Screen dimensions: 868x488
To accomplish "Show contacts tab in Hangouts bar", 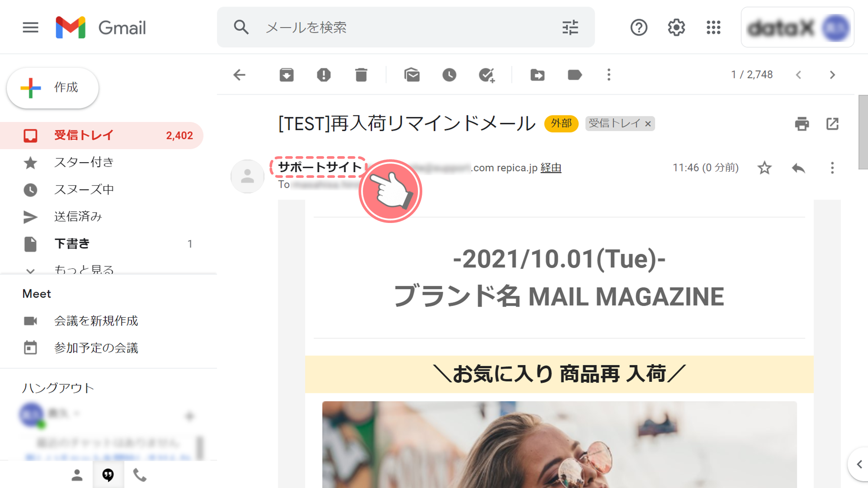I will click(x=77, y=475).
